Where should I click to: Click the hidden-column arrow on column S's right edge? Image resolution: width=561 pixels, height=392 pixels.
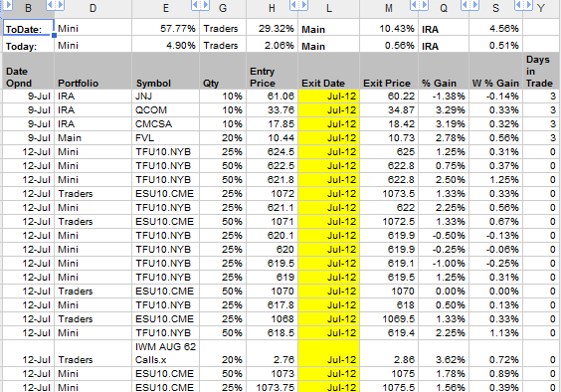coord(519,5)
